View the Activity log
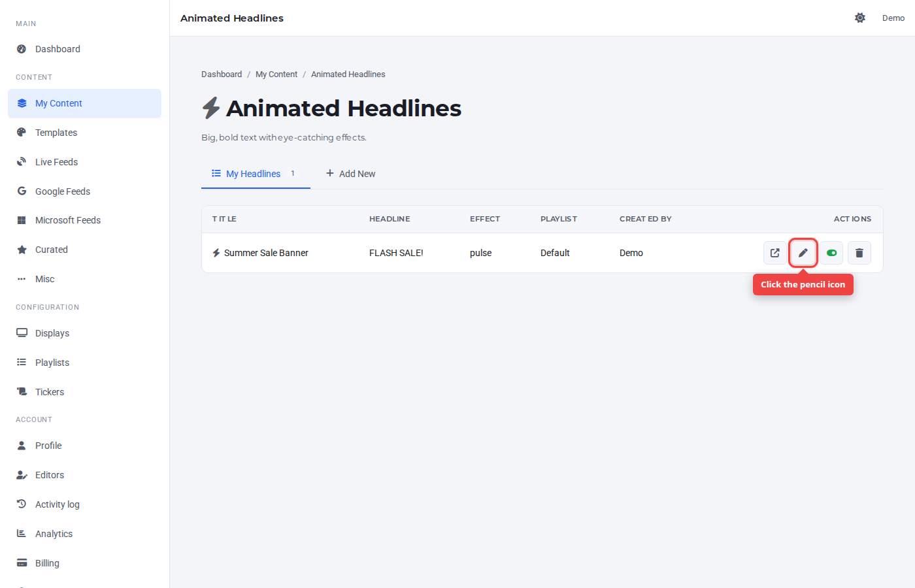 (84, 504)
